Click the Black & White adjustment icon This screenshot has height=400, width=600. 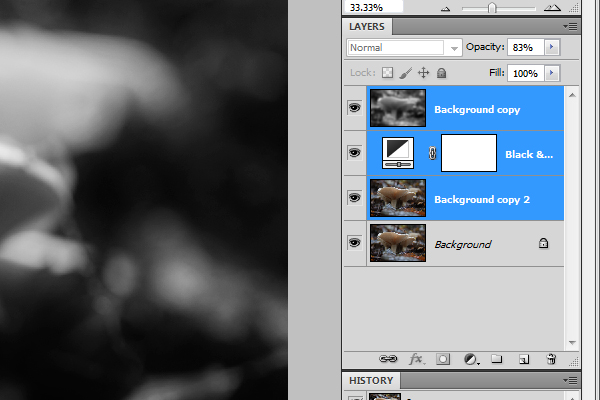[398, 153]
